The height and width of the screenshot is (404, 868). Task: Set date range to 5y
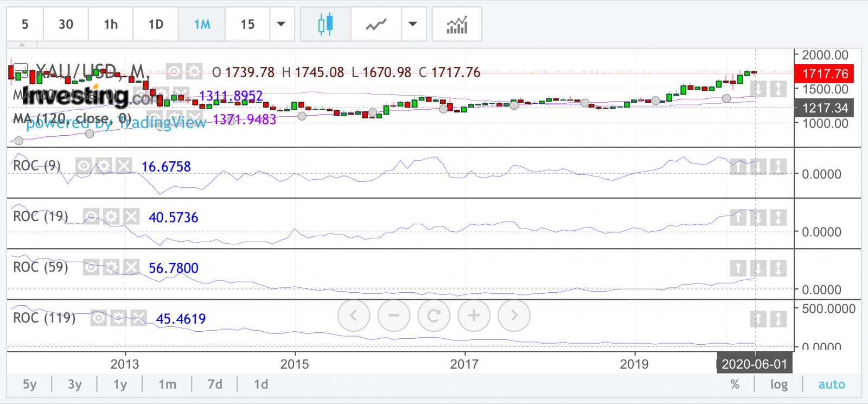click(x=30, y=384)
